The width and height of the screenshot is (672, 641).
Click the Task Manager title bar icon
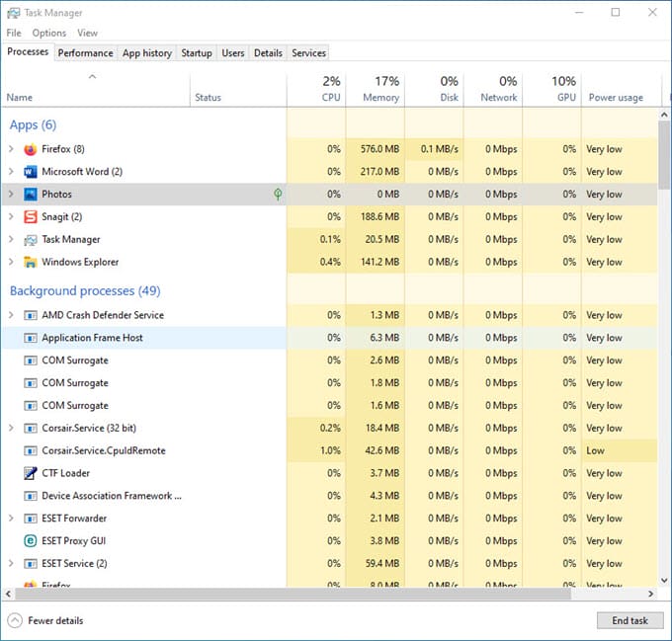(13, 13)
